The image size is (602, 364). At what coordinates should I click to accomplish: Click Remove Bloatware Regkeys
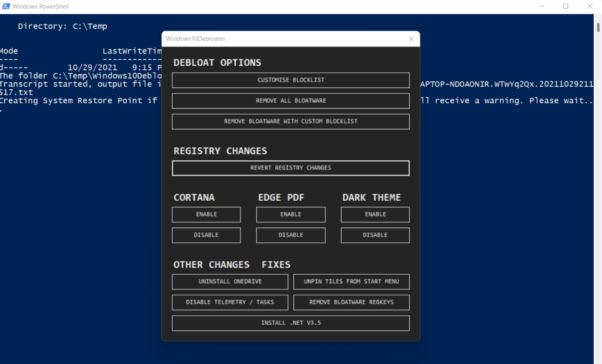(x=352, y=302)
